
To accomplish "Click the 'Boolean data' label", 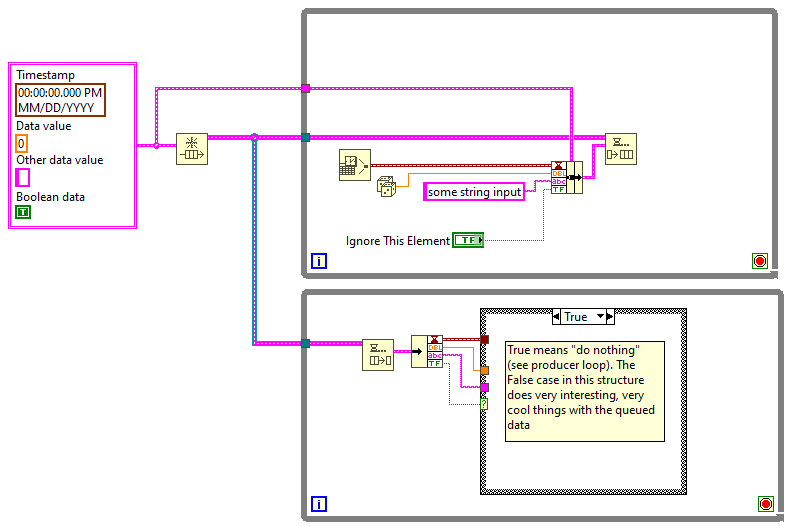I will pos(50,197).
